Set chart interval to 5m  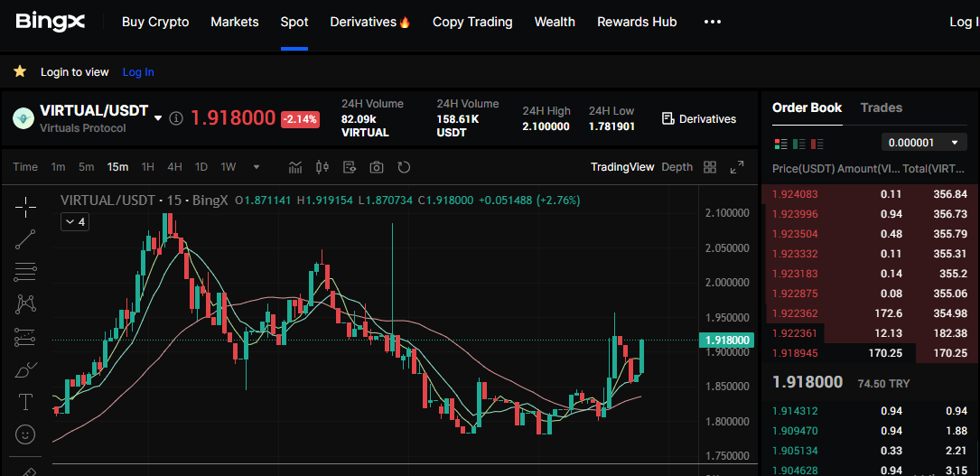pos(86,167)
